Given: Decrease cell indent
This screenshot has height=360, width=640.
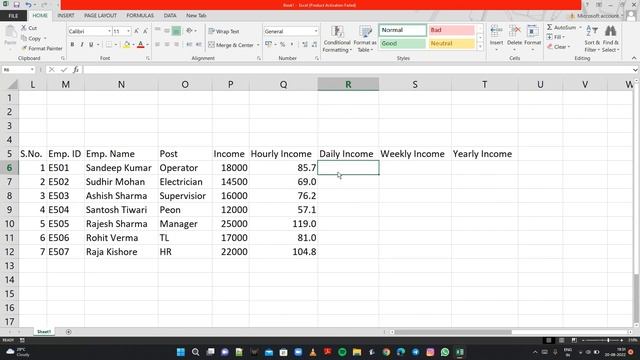Looking at the screenshot, I should tap(189, 44).
